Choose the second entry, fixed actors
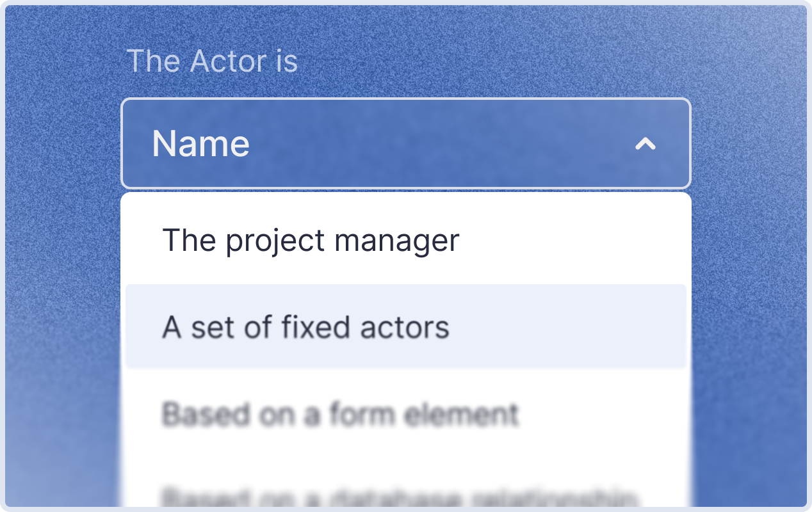 tap(406, 327)
